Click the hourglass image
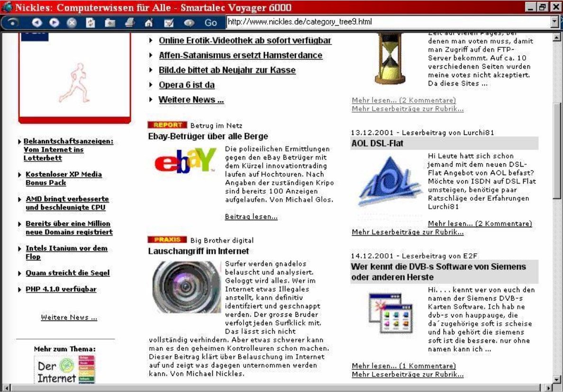 390,58
